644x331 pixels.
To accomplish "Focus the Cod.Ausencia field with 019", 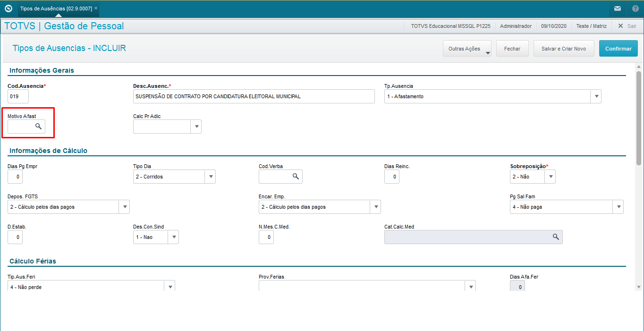I will click(x=18, y=96).
